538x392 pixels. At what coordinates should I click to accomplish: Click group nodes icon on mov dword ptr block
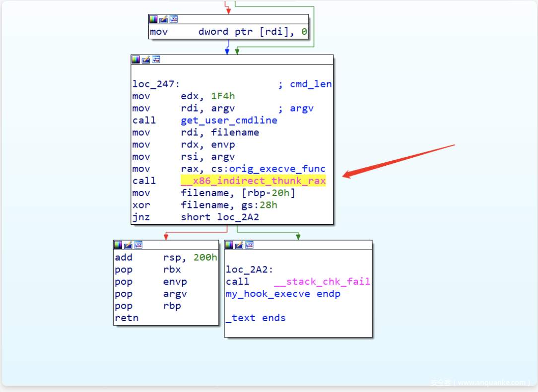click(x=174, y=19)
